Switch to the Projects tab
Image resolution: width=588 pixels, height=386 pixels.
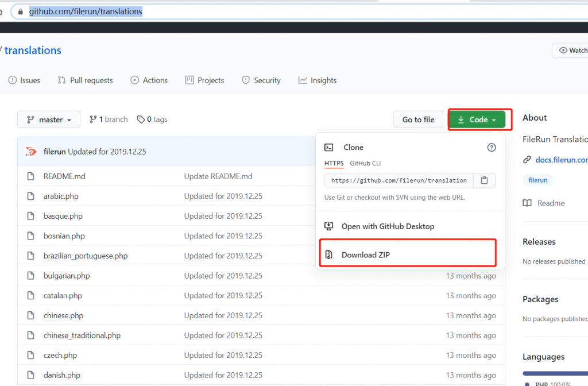[x=204, y=80]
